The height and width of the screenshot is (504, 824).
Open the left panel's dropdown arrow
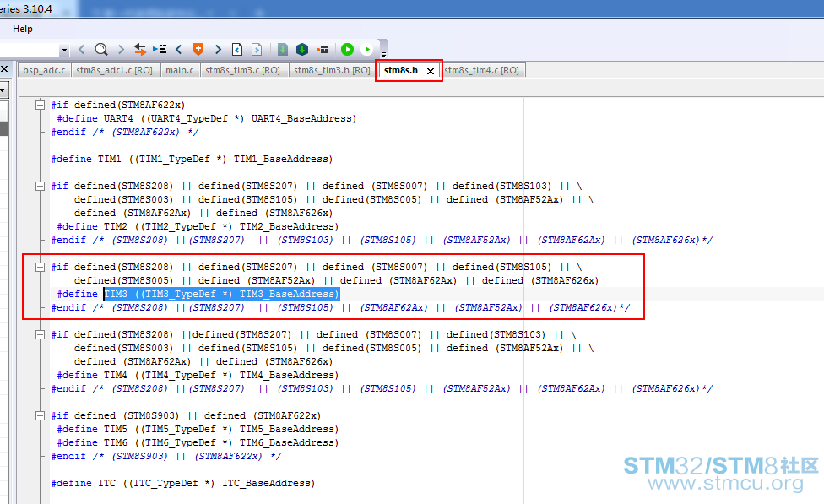[3, 90]
